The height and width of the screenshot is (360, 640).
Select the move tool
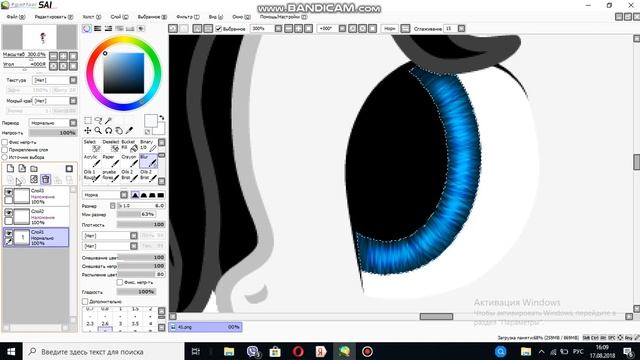tap(88, 131)
